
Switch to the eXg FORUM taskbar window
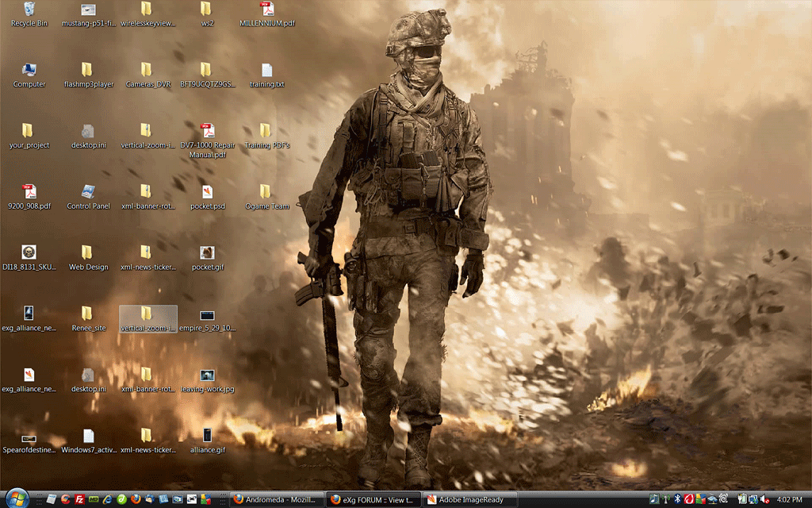373,500
